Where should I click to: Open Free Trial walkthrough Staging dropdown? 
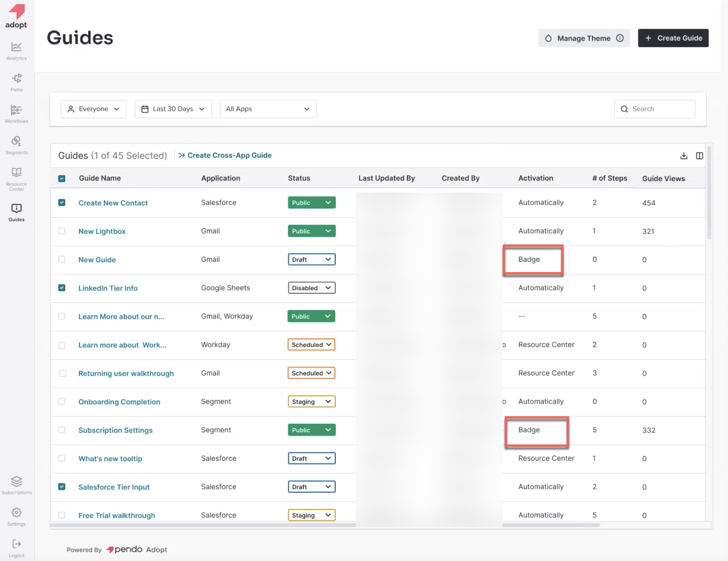(312, 515)
